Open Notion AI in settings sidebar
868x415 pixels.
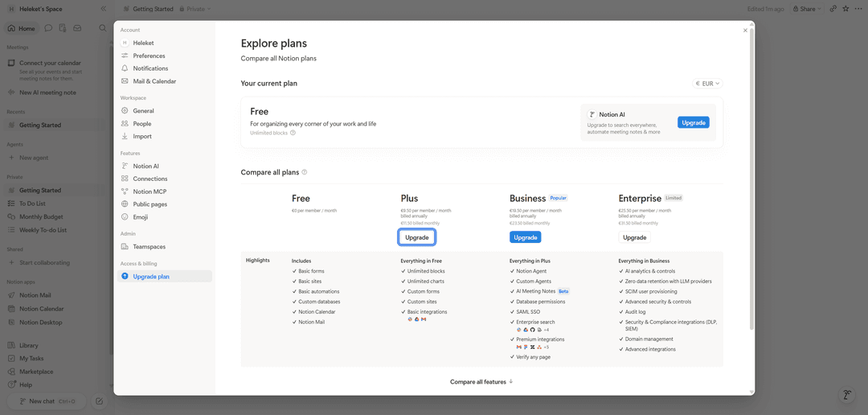coord(165,166)
